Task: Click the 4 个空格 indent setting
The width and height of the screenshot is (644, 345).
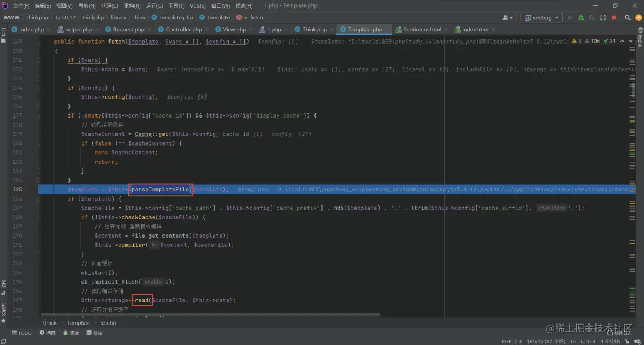Action: 611,341
